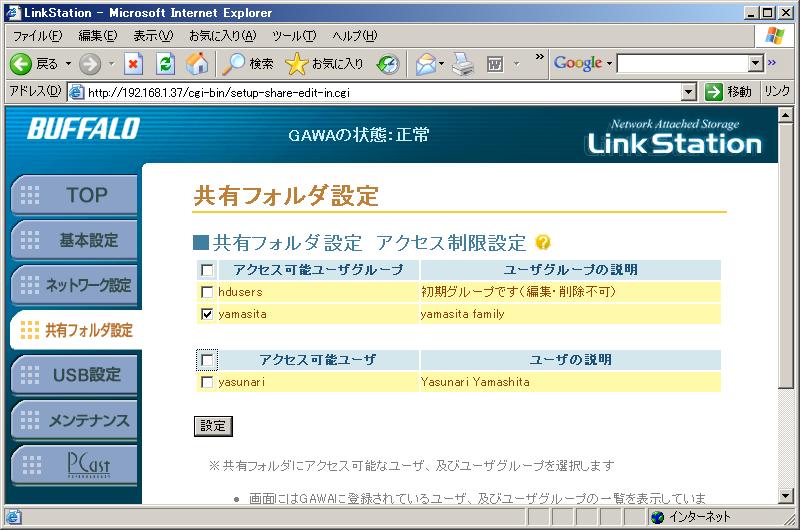Image resolution: width=800 pixels, height=530 pixels.
Task: Click the page scrollbar down arrow
Action: pos(786,496)
